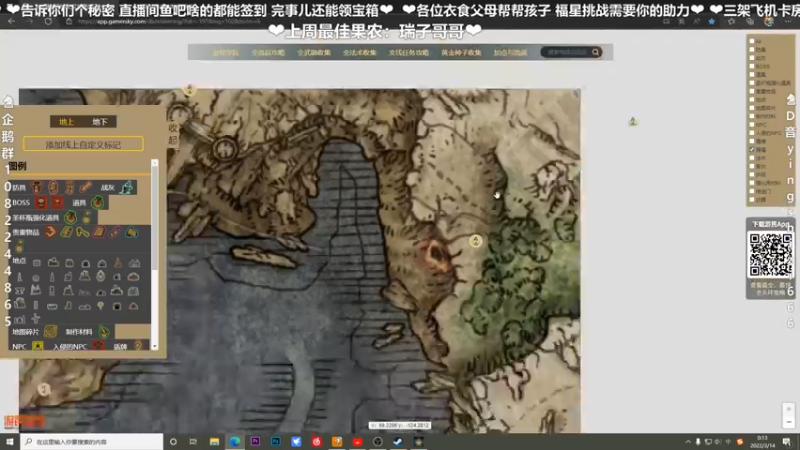Click the map zoom in plus button
This screenshot has width=800, height=450.
789,409
